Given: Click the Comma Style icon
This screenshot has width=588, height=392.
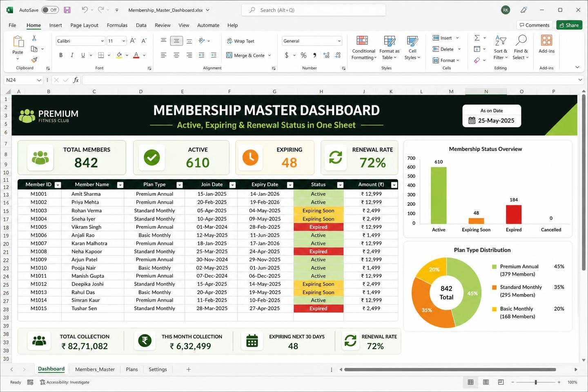Looking at the screenshot, I should coord(314,55).
